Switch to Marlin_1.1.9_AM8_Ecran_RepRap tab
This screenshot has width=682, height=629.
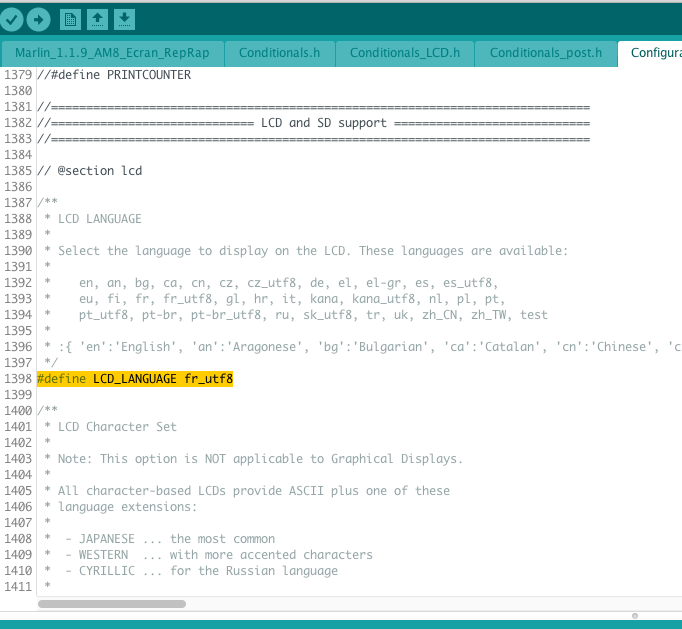[x=112, y=53]
